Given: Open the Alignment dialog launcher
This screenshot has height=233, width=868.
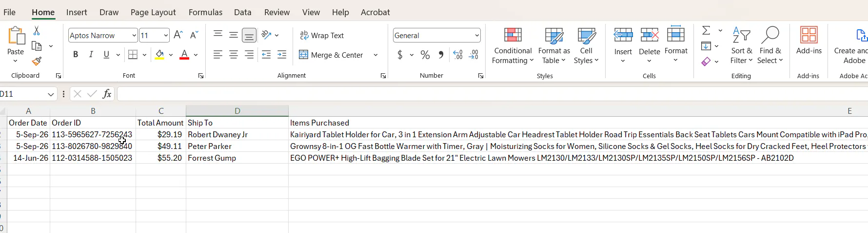Looking at the screenshot, I should pyautogui.click(x=383, y=76).
